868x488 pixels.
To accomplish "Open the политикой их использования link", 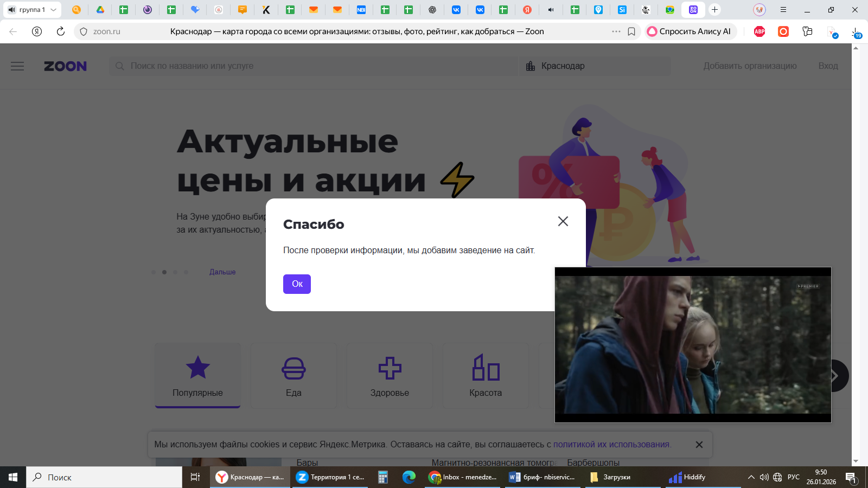I will (x=611, y=445).
